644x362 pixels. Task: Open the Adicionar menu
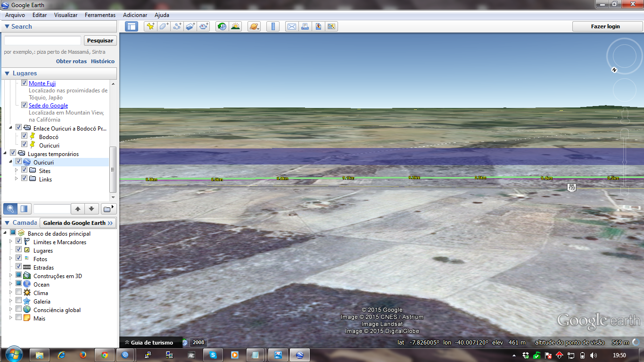[135, 15]
